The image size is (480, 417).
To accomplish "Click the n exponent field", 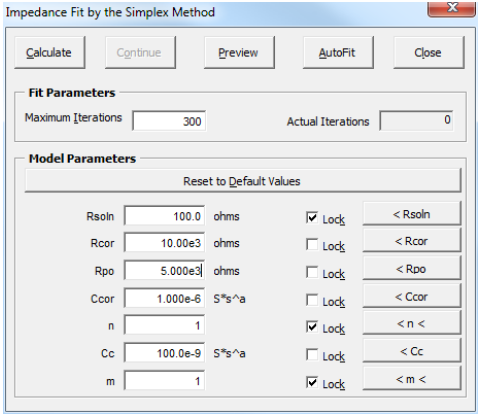I will point(164,325).
